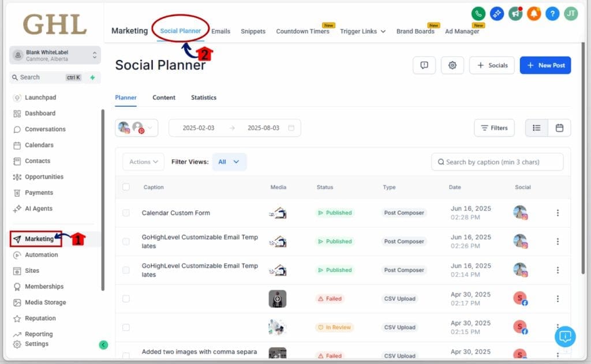This screenshot has width=591, height=364.
Task: Click Facebook avatar on the 02:17 PM failed post
Action: pyautogui.click(x=521, y=298)
